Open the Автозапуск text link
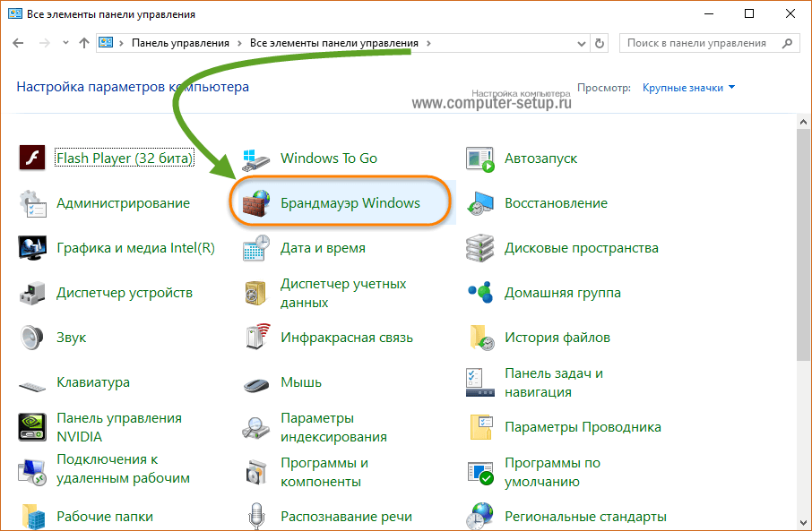This screenshot has height=531, width=812. (x=540, y=158)
